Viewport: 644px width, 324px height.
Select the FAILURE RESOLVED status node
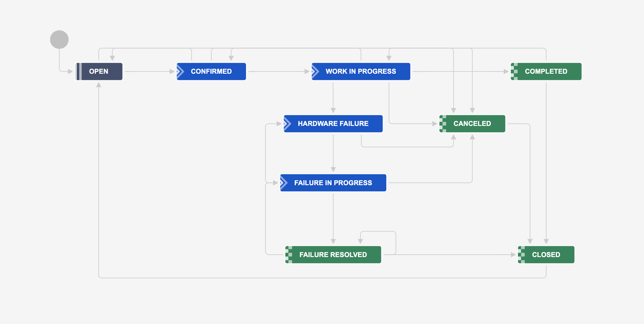pyautogui.click(x=333, y=255)
